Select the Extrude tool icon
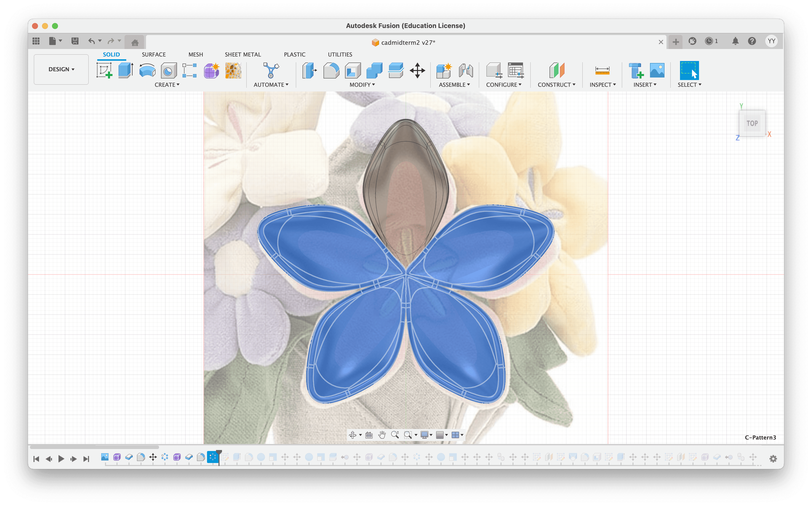 coord(125,70)
